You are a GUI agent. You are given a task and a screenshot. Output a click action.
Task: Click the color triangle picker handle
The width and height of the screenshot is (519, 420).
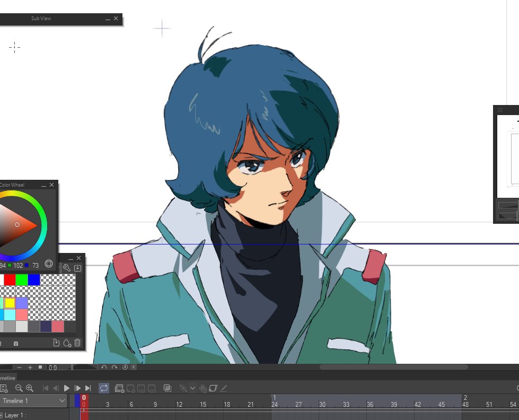(x=17, y=224)
